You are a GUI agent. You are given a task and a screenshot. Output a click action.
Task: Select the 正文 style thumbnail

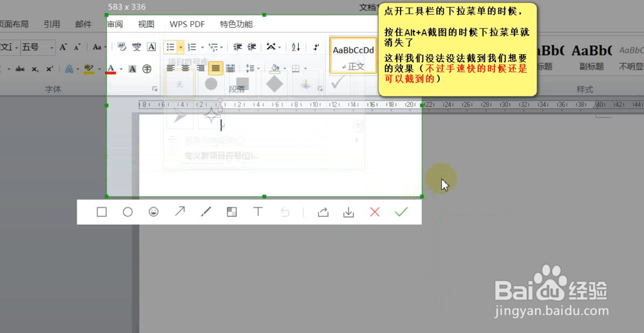[354, 55]
